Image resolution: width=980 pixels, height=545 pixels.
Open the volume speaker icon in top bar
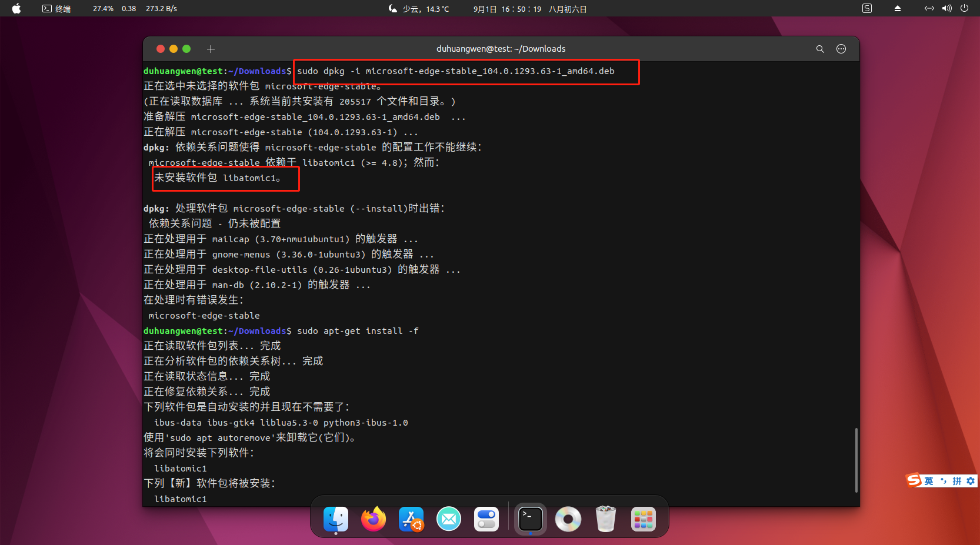tap(947, 8)
